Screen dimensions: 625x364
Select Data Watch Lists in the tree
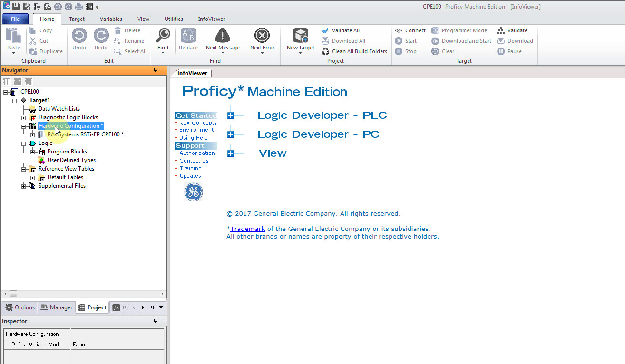(x=59, y=109)
